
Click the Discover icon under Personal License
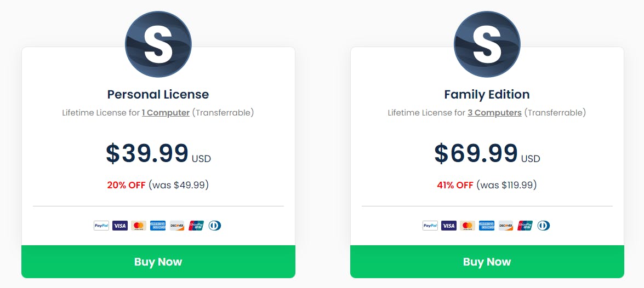tap(177, 226)
